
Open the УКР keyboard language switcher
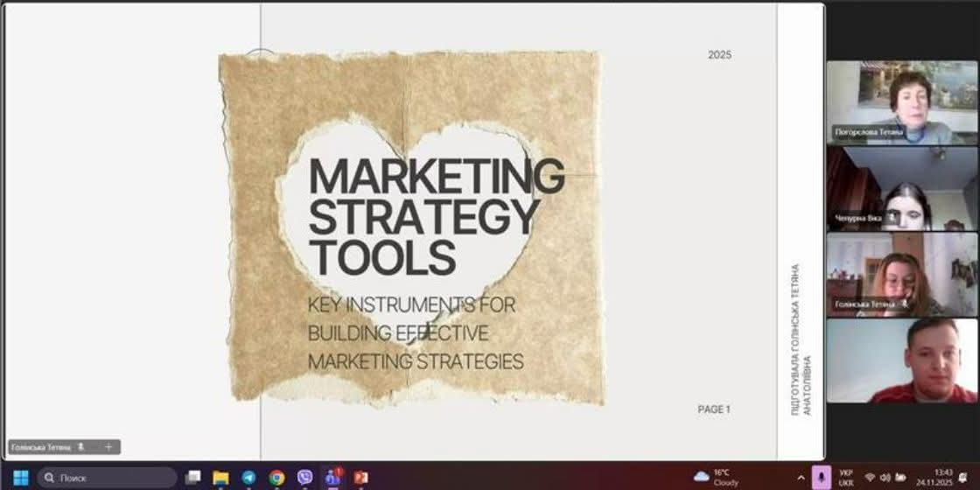tap(846, 478)
